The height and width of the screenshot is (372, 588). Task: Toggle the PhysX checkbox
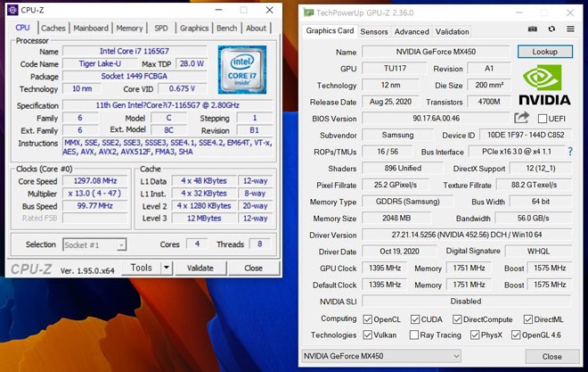pos(475,335)
